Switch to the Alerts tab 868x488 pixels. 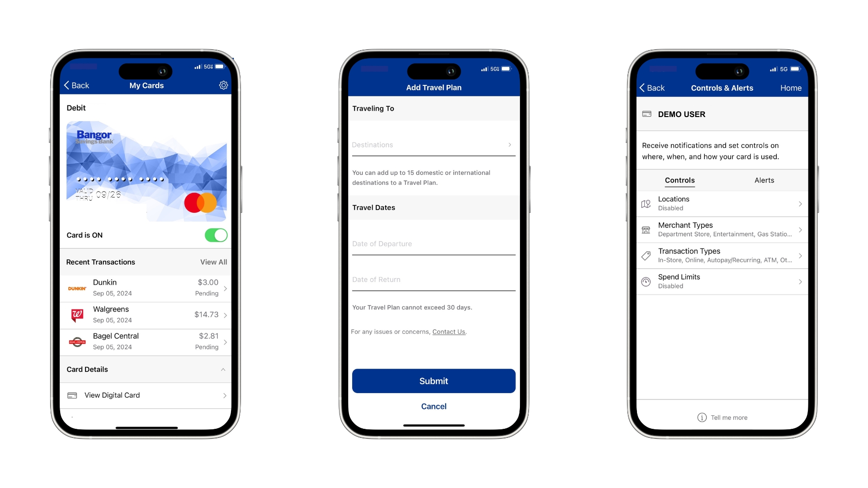pos(763,179)
